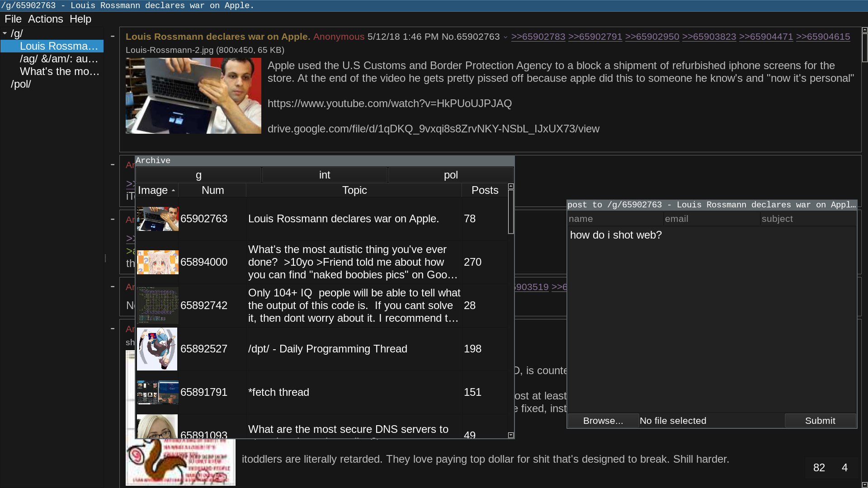Click archive scrollbar up arrow
This screenshot has height=488, width=868.
coord(511,186)
